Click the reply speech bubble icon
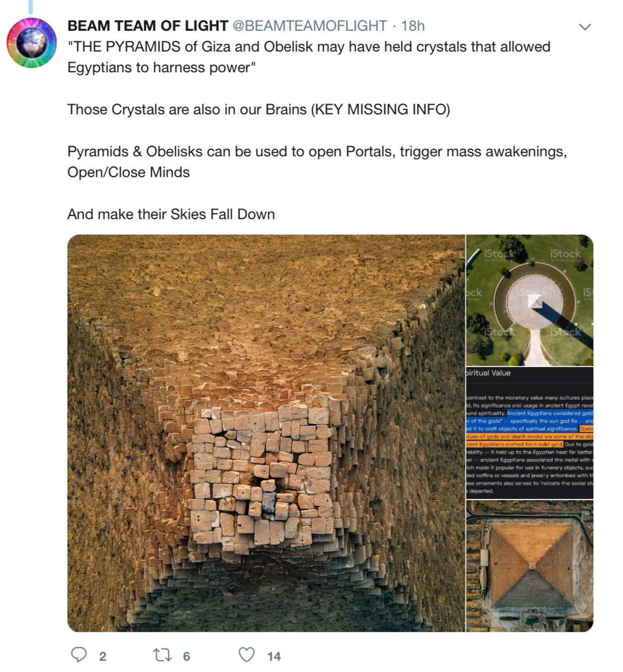 click(80, 655)
